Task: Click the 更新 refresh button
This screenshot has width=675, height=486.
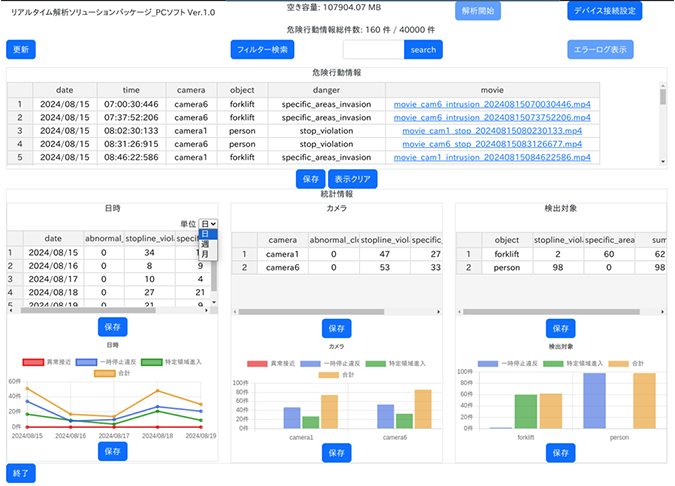Action: click(20, 49)
